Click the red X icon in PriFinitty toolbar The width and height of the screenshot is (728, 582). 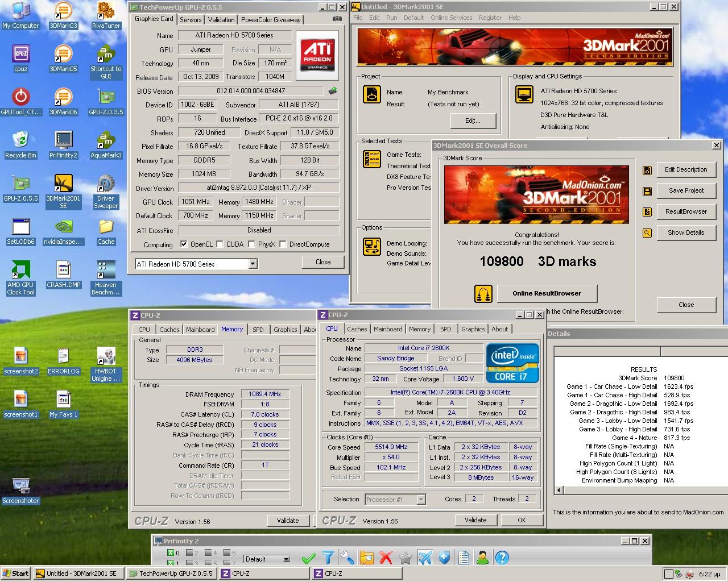tap(386, 558)
